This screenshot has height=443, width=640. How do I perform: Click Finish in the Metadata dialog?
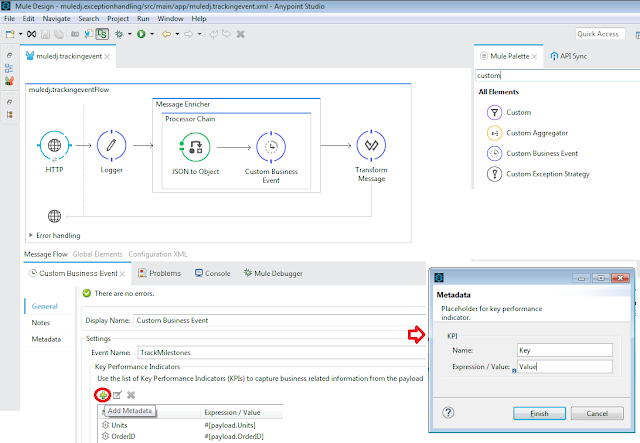(x=539, y=414)
